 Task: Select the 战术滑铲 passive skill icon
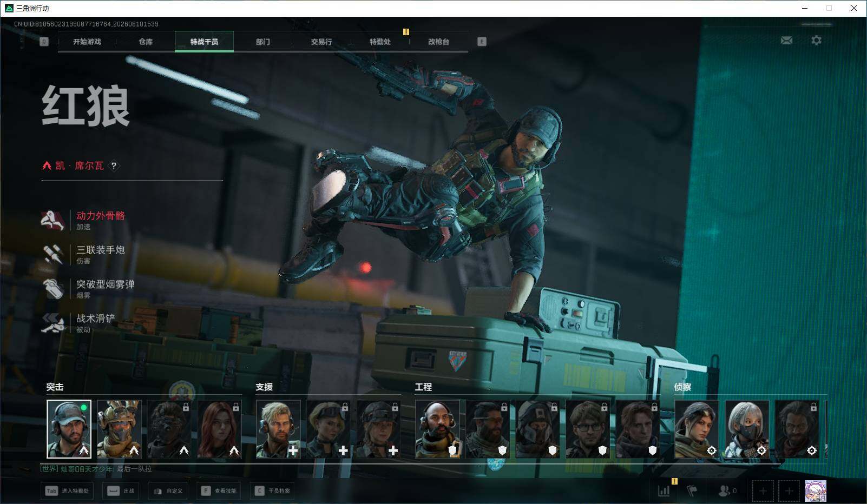click(53, 323)
